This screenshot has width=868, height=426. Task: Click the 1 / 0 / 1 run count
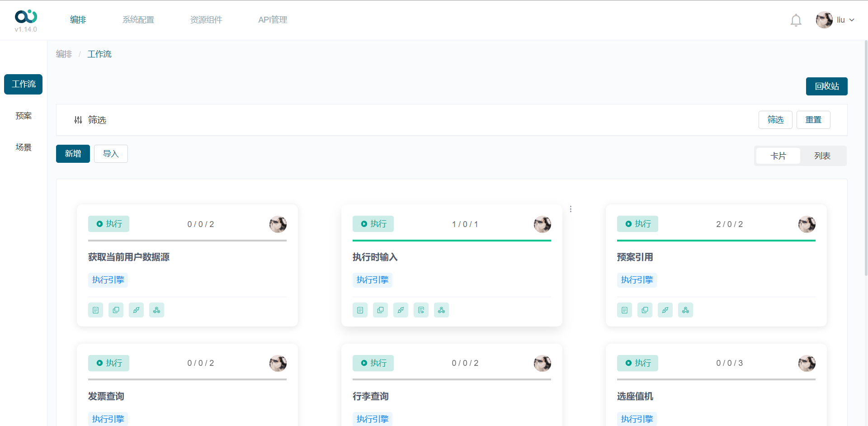465,224
